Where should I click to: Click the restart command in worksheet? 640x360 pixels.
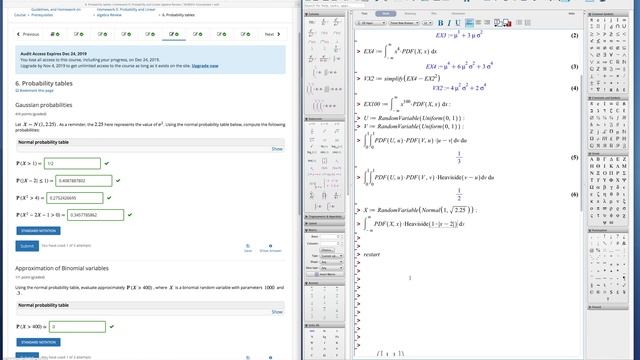(371, 254)
